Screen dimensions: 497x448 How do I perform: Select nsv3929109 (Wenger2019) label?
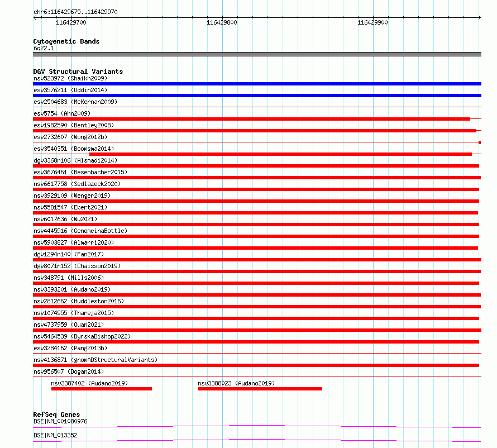[x=72, y=196]
